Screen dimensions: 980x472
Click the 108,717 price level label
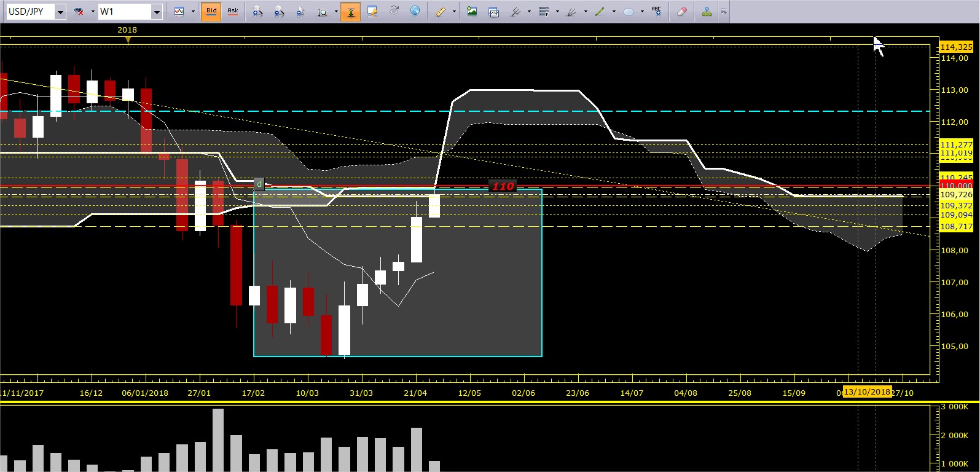pyautogui.click(x=956, y=227)
